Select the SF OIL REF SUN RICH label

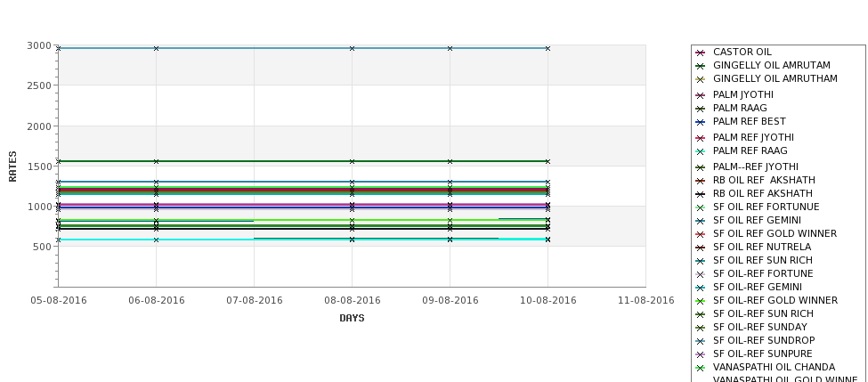pyautogui.click(x=763, y=260)
